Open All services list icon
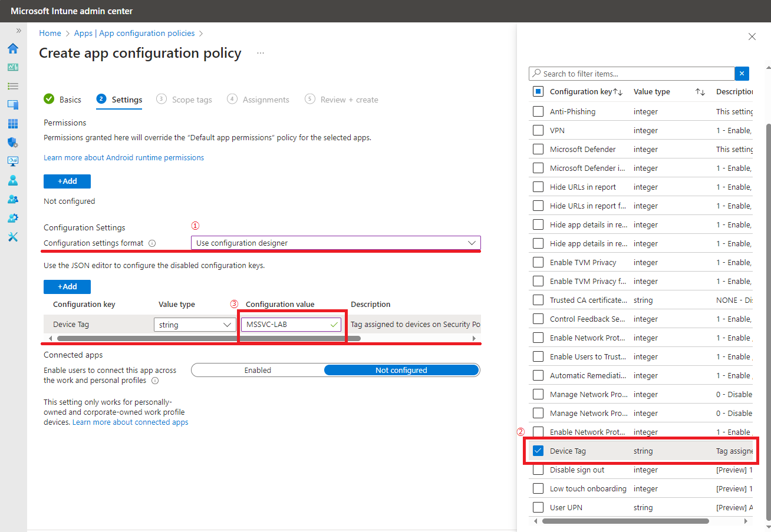 coord(13,86)
